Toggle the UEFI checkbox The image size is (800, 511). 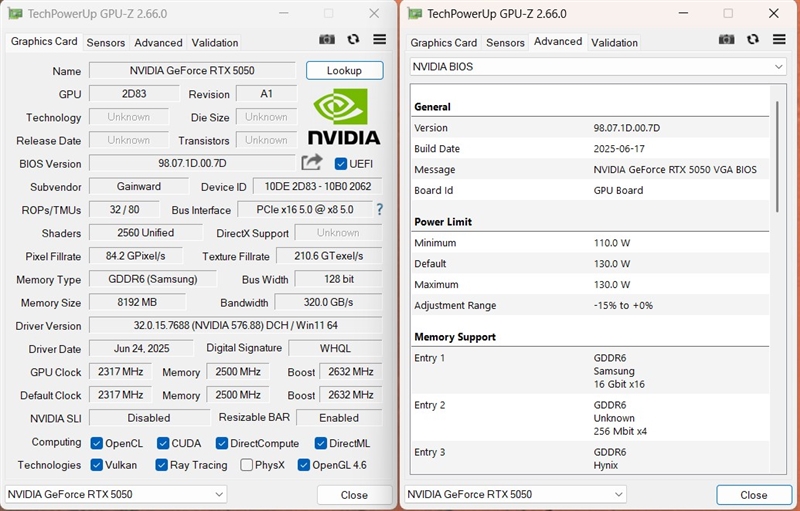(x=341, y=164)
